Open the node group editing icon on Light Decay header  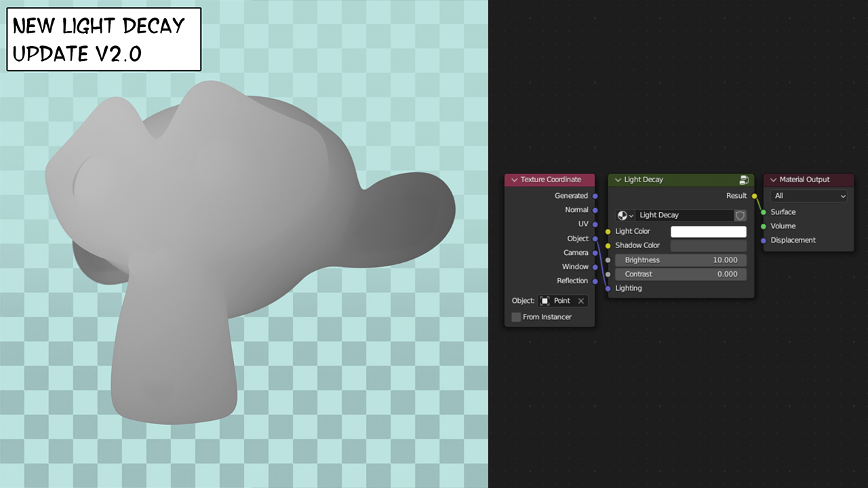pyautogui.click(x=744, y=180)
